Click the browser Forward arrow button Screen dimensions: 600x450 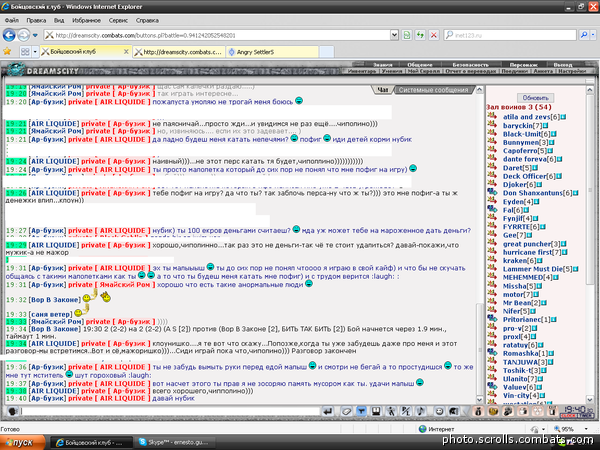tap(24, 35)
